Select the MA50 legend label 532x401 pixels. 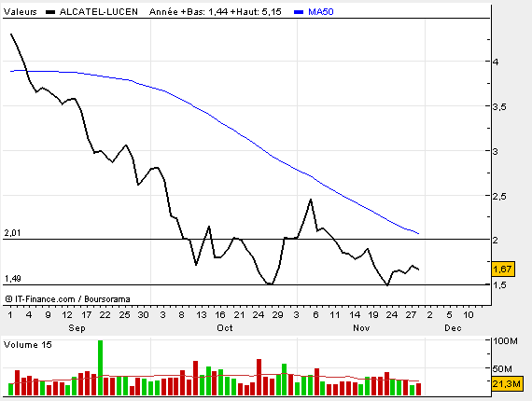321,12
